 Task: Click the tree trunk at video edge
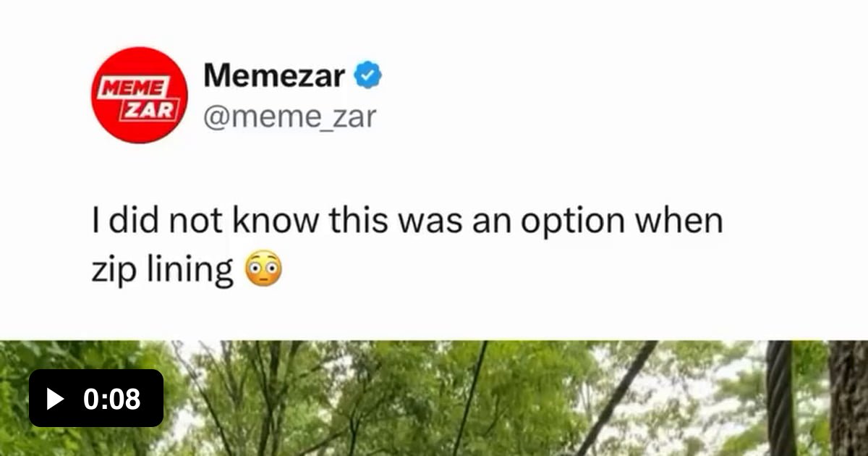(x=848, y=398)
